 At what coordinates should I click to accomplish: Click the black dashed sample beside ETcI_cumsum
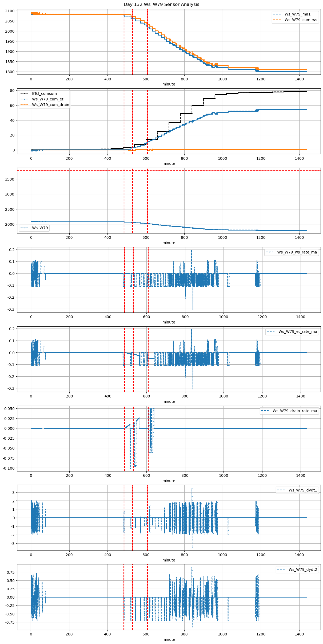25,93
